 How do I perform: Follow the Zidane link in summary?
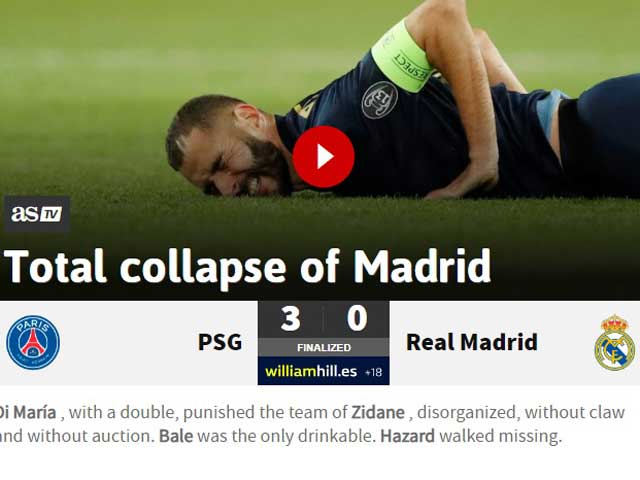(x=378, y=412)
